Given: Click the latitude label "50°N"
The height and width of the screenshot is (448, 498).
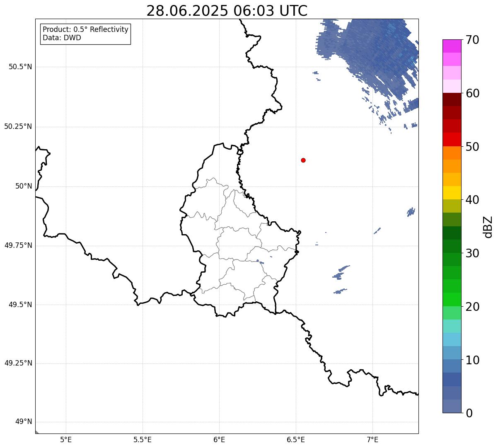Looking at the screenshot, I should click(x=24, y=186).
